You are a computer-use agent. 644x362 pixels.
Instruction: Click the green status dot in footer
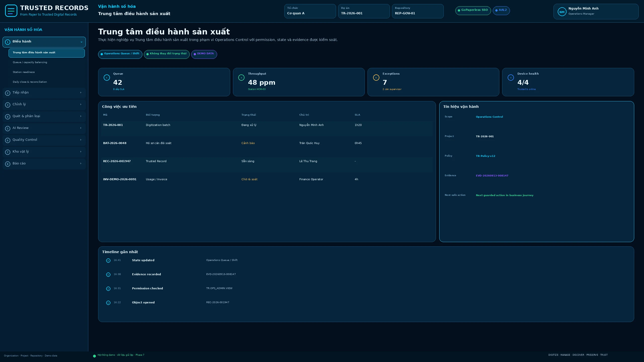tap(94, 356)
